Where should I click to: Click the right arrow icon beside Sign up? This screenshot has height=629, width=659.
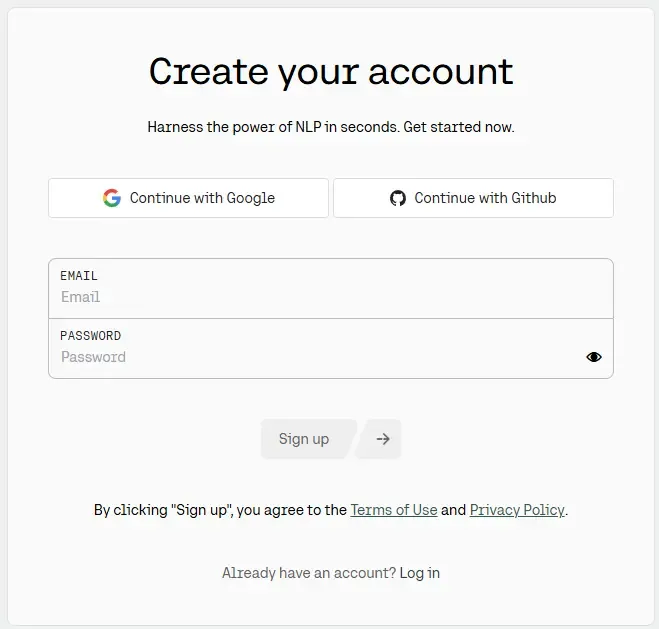coord(382,439)
